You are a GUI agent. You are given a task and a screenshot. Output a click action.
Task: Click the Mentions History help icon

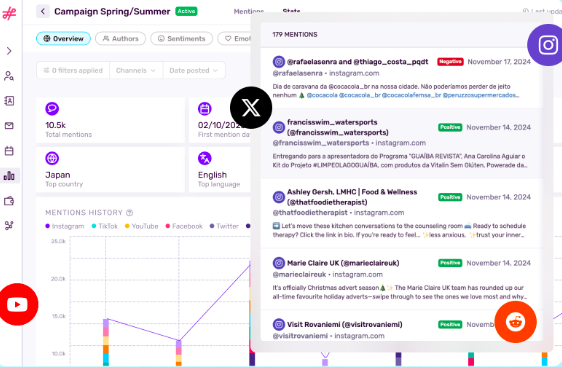click(x=130, y=213)
